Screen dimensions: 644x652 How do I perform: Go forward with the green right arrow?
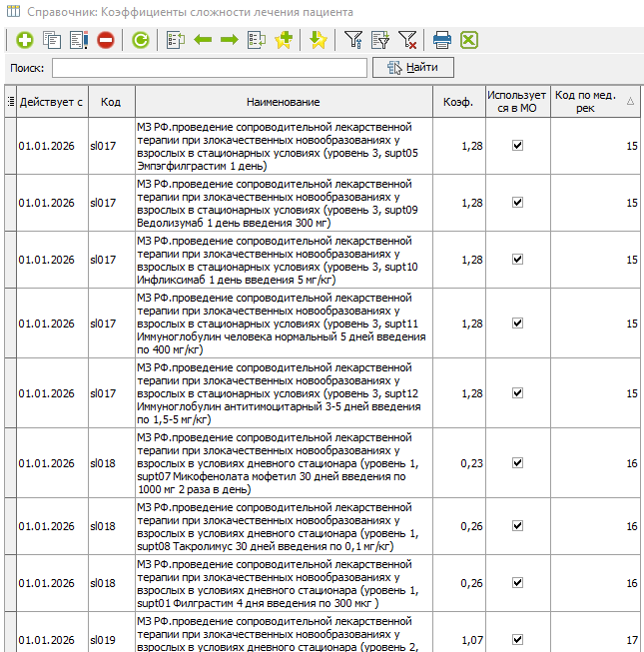tap(229, 40)
